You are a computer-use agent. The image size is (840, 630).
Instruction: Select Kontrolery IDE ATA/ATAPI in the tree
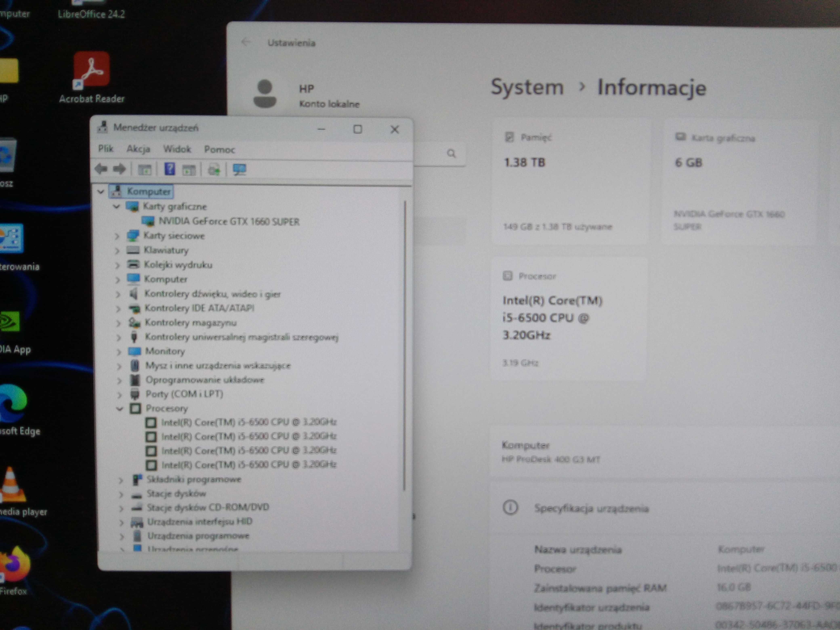[199, 308]
